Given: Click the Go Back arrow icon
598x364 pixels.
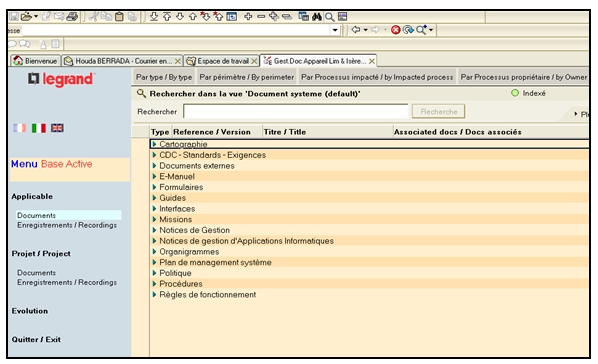Looking at the screenshot, I should click(355, 29).
